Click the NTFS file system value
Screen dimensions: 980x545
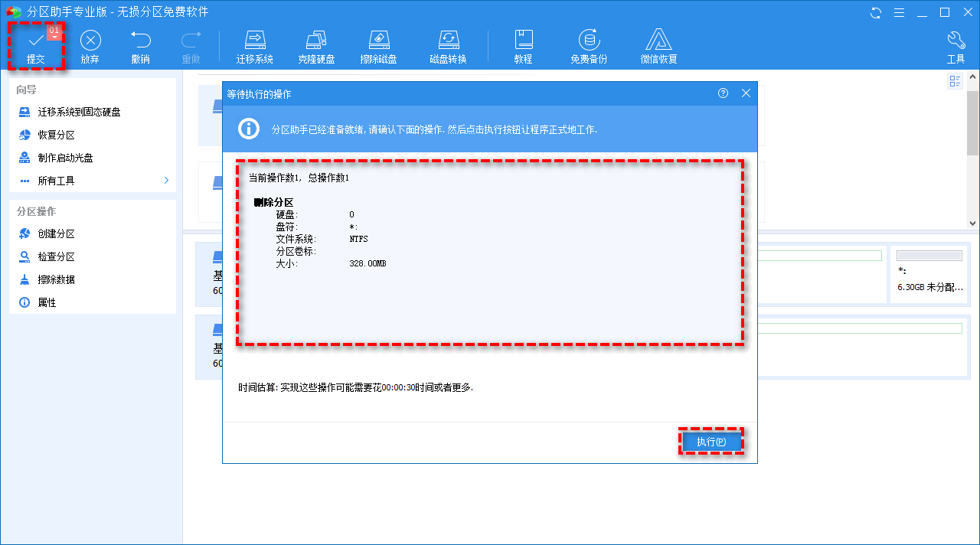(358, 239)
